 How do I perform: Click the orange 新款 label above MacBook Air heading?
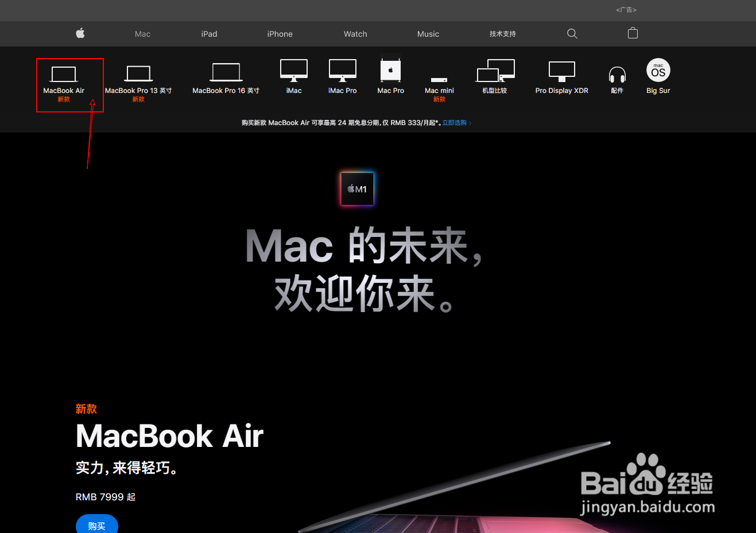(86, 409)
